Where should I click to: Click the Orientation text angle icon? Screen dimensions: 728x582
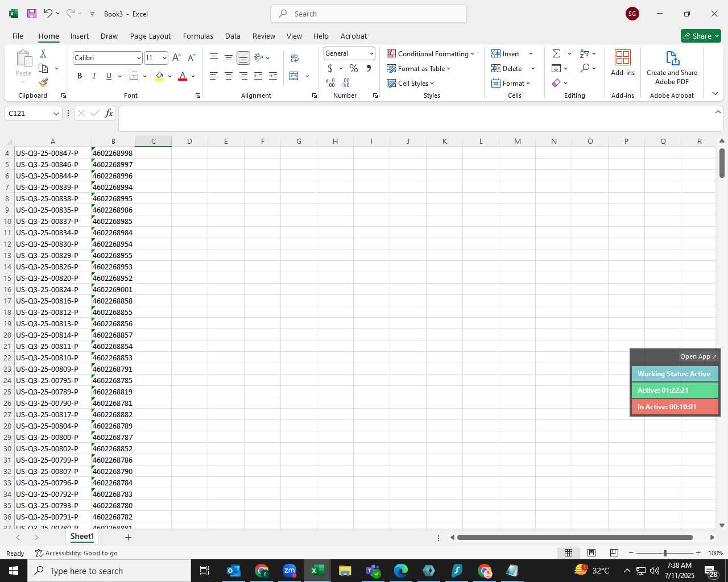tap(258, 57)
